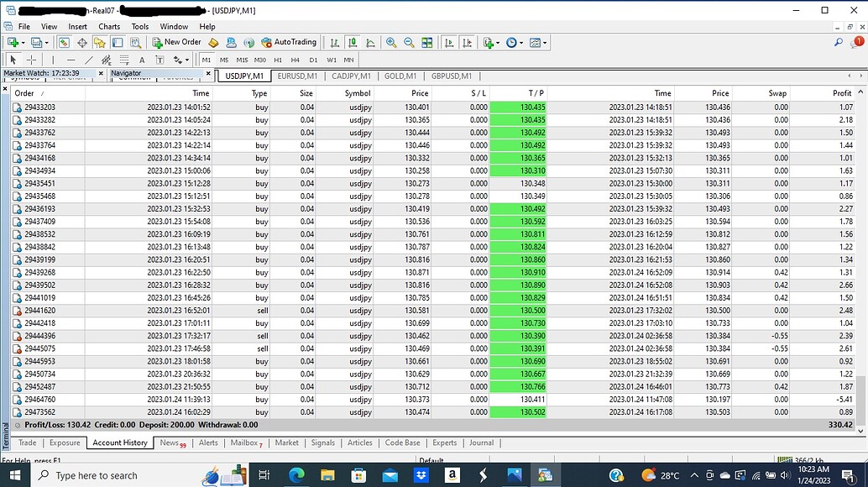Click the New Order button
868x487 pixels.
[x=176, y=42]
